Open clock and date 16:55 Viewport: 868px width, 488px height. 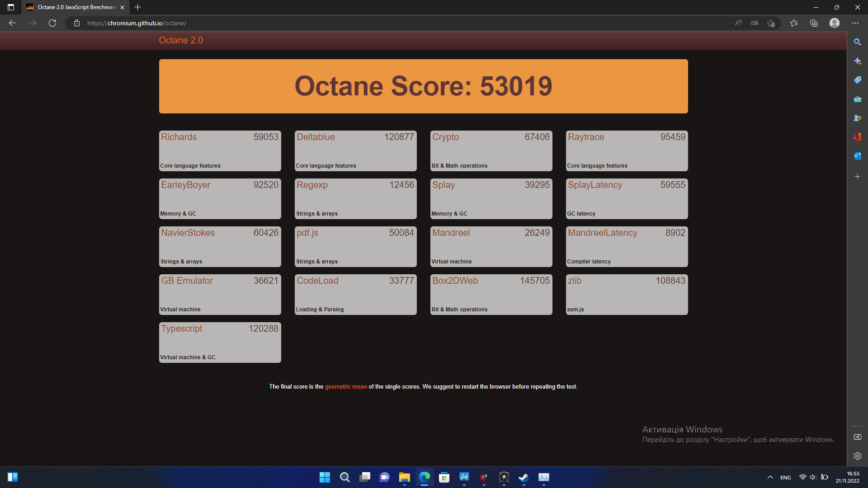pyautogui.click(x=848, y=477)
